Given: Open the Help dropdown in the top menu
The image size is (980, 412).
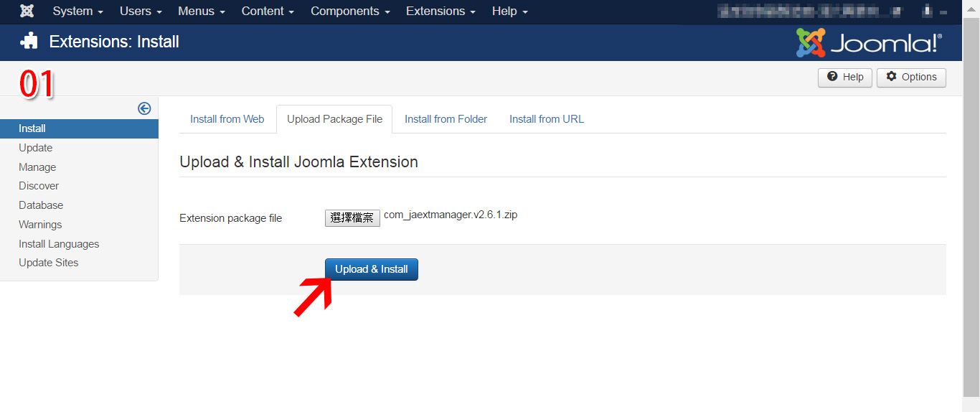Looking at the screenshot, I should click(510, 11).
